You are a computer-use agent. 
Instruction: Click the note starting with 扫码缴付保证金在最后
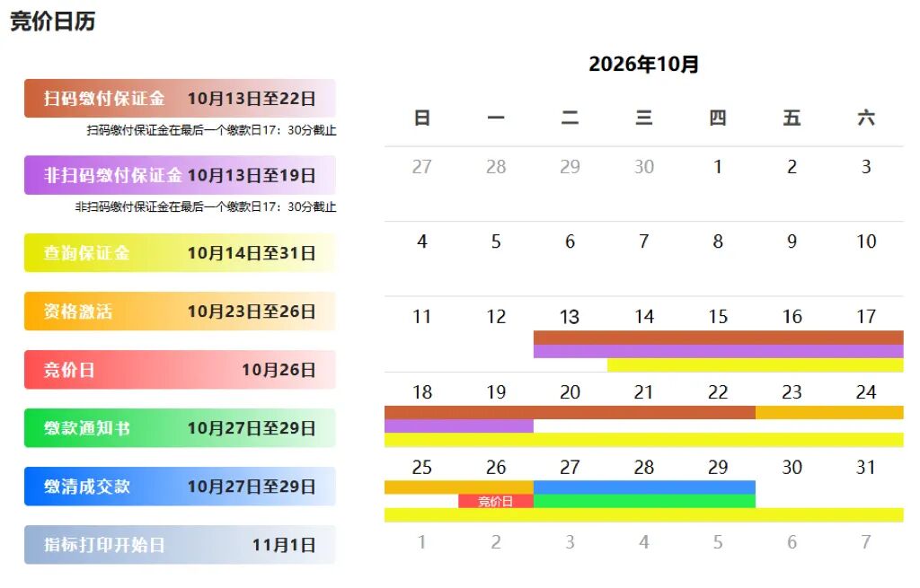click(x=211, y=130)
